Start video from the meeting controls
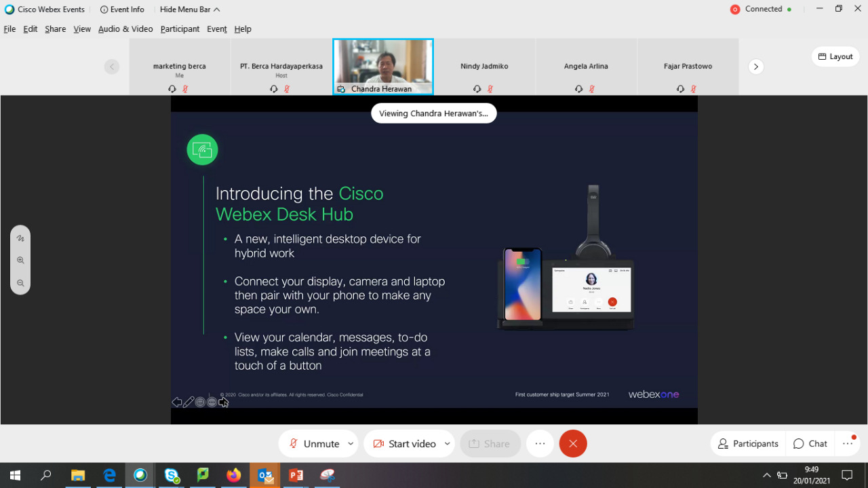The height and width of the screenshot is (488, 868). pos(404,444)
